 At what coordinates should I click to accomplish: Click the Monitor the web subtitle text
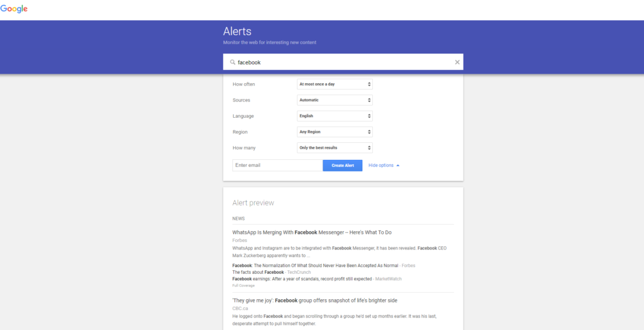(269, 42)
